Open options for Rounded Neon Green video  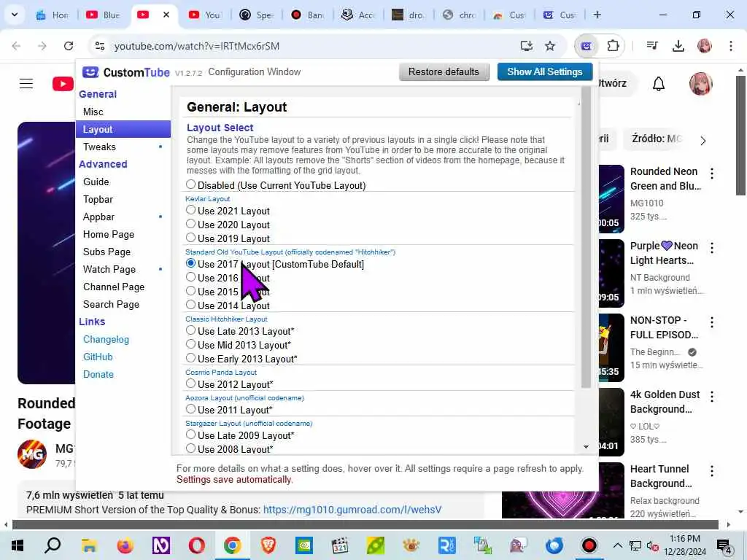[x=712, y=174]
